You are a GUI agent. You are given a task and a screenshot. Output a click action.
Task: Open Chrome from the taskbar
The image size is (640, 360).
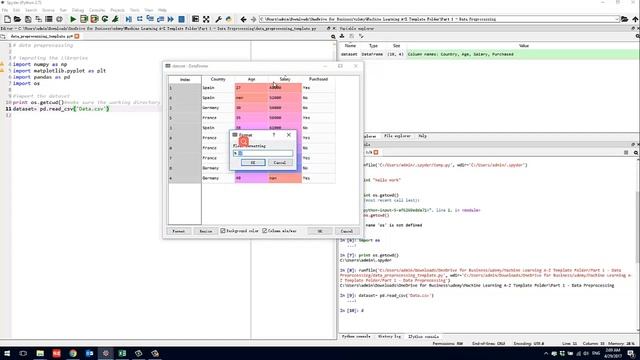[x=73, y=353]
